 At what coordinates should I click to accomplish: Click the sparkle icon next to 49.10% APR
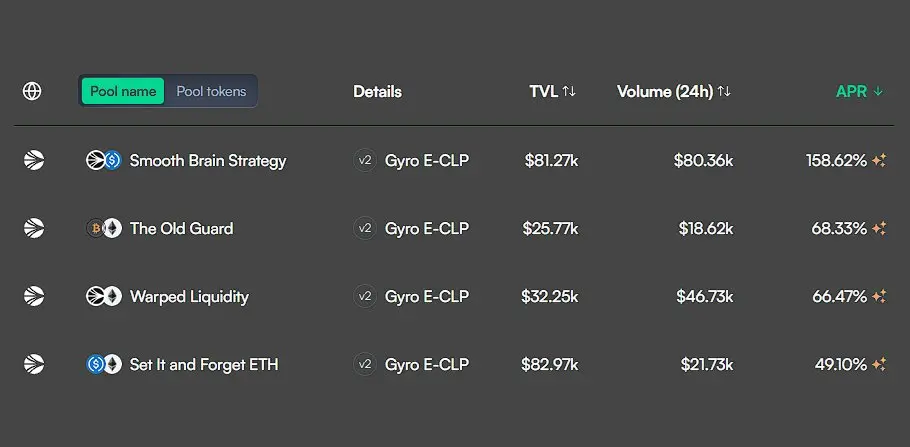pos(879,364)
